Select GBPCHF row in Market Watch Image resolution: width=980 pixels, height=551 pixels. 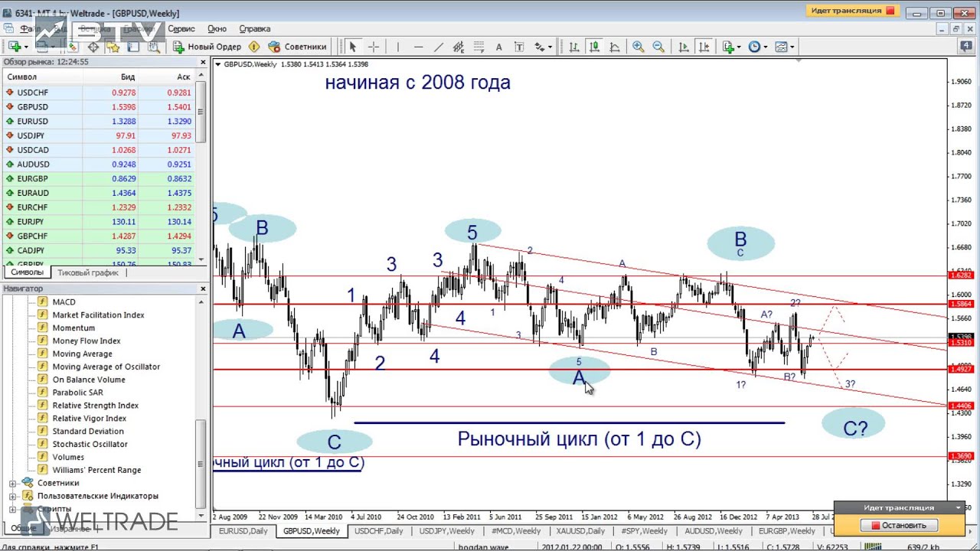(98, 236)
